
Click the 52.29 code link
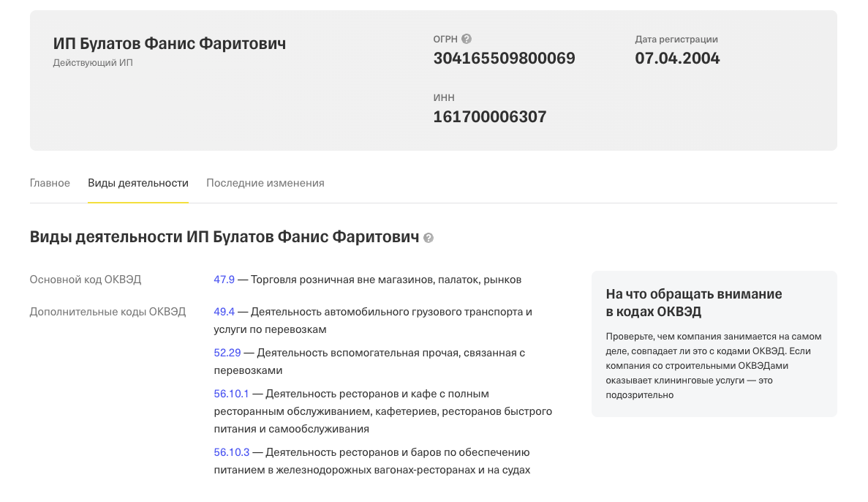coord(227,353)
